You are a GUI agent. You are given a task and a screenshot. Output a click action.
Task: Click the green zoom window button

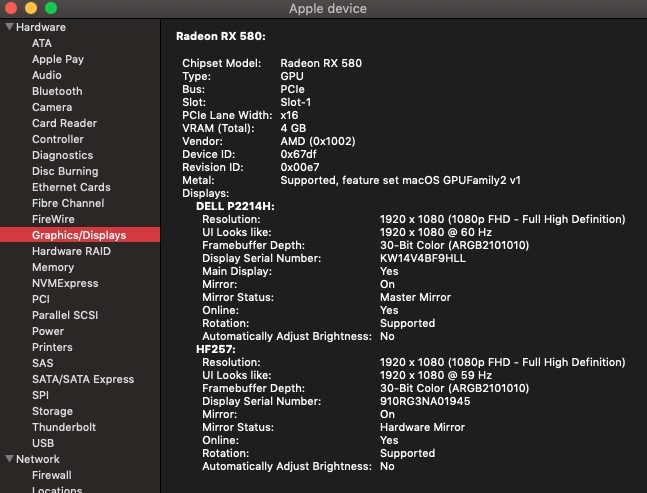(x=51, y=8)
